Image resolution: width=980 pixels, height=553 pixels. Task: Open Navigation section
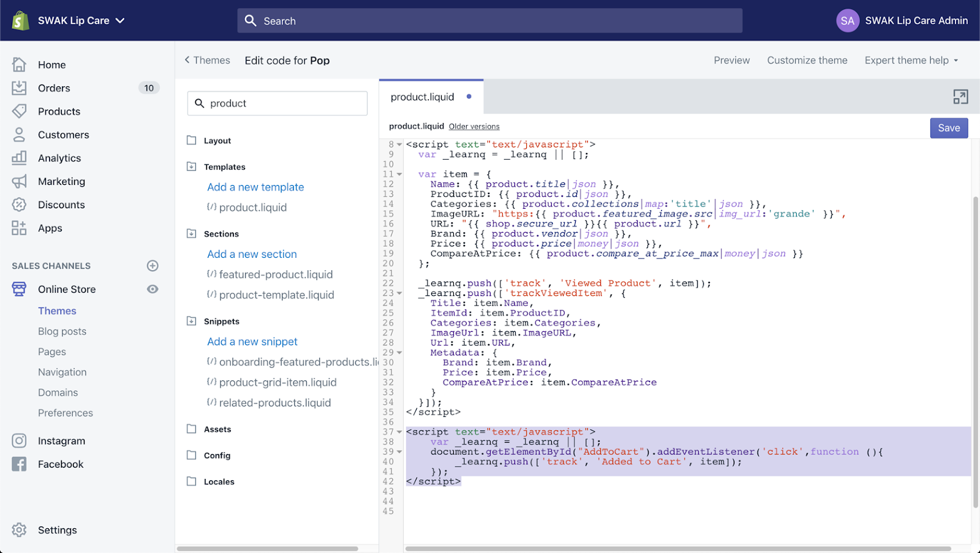[62, 372]
